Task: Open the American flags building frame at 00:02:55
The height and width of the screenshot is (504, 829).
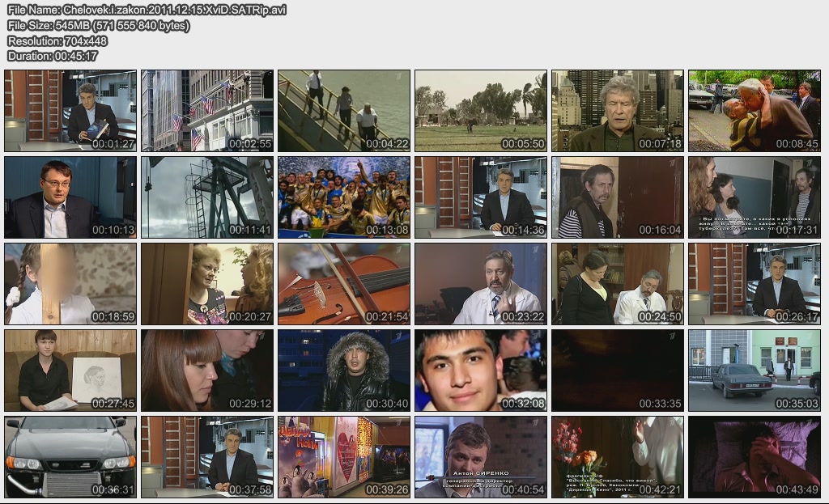Action: click(207, 111)
